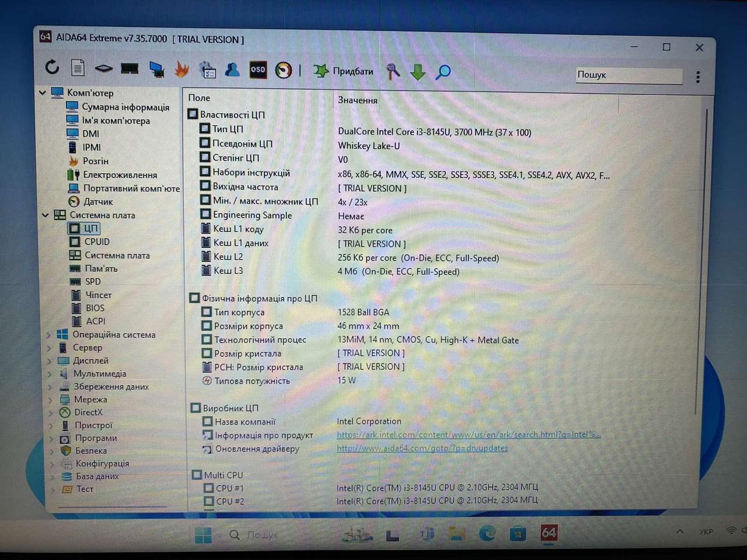Click the Значення column header
This screenshot has height=560, width=747.
coord(357,100)
